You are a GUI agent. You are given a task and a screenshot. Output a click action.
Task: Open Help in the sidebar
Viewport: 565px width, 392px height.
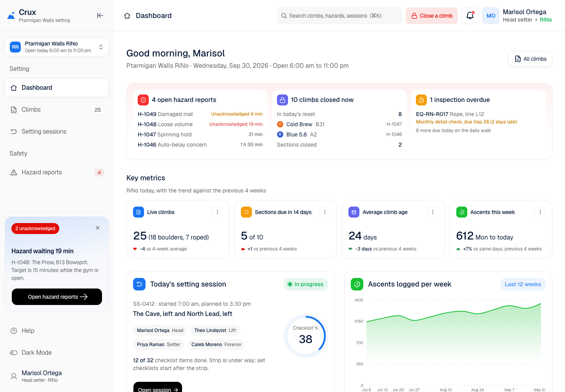click(57, 331)
